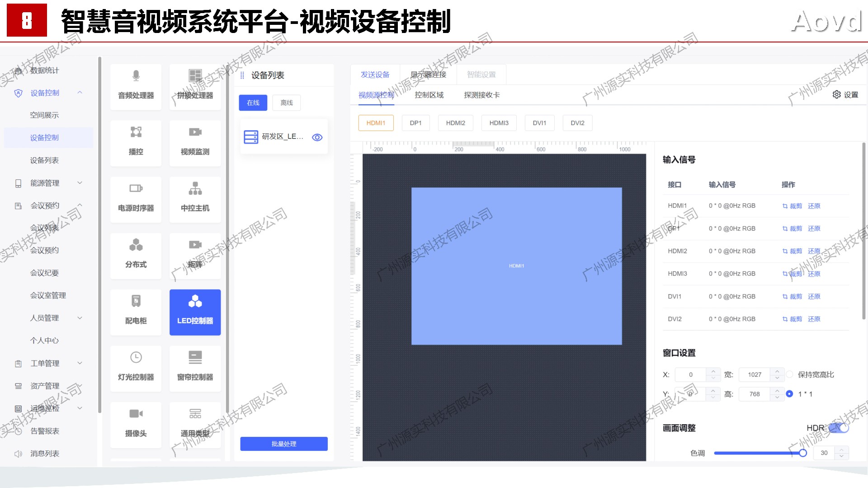
Task: Open the 摄像头 camera device tile
Action: point(136,424)
